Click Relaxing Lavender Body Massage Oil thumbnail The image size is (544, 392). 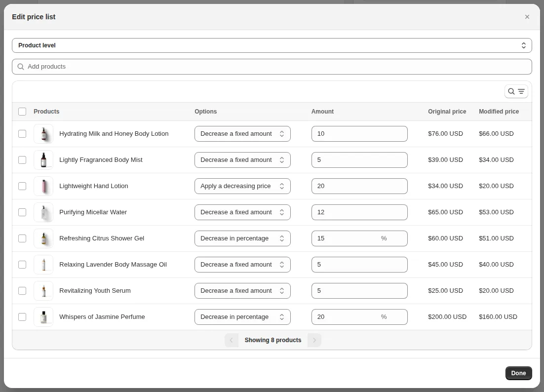43,265
